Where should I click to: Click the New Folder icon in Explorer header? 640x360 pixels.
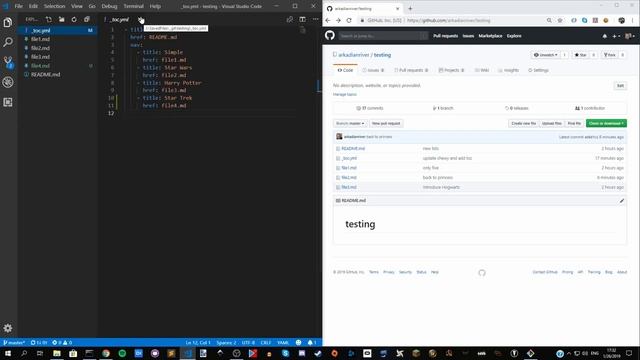point(61,19)
